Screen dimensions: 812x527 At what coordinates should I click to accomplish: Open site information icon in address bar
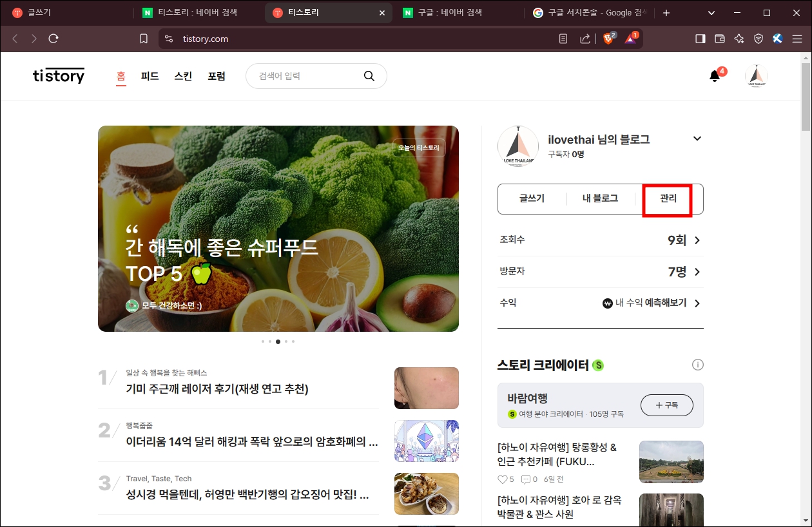169,39
